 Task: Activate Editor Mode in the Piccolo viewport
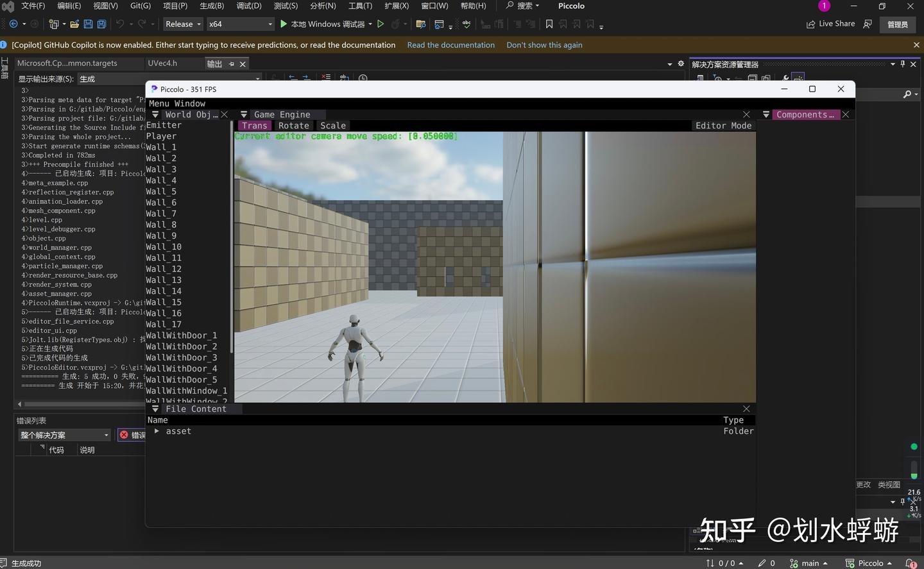[x=723, y=125]
